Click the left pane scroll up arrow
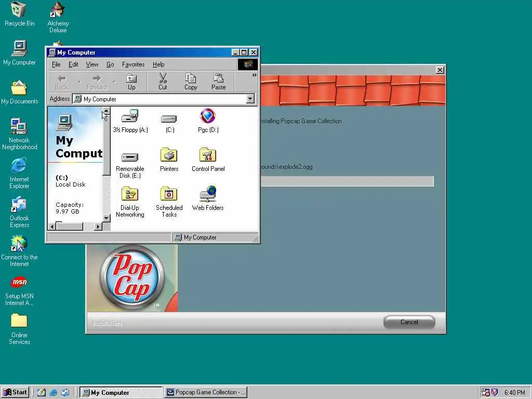This screenshot has width=532, height=399. coord(106,111)
